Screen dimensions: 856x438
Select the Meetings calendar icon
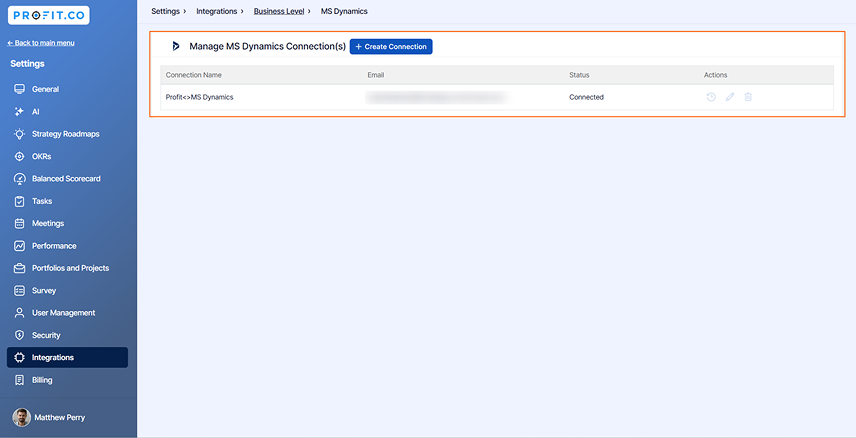20,223
